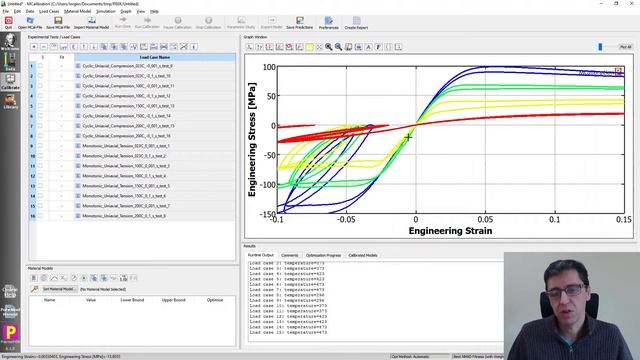Image resolution: width=640 pixels, height=360 pixels.
Task: Select the Runtime Output tab
Action: point(261,255)
